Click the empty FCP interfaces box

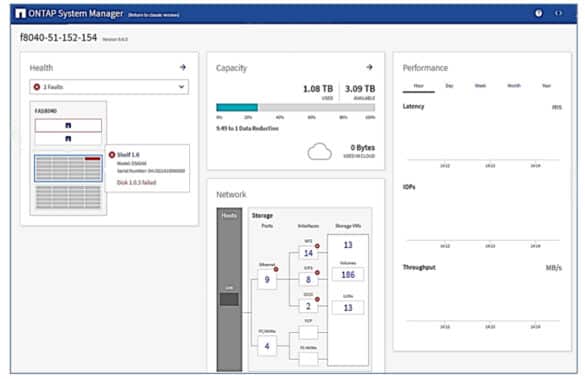click(x=308, y=332)
